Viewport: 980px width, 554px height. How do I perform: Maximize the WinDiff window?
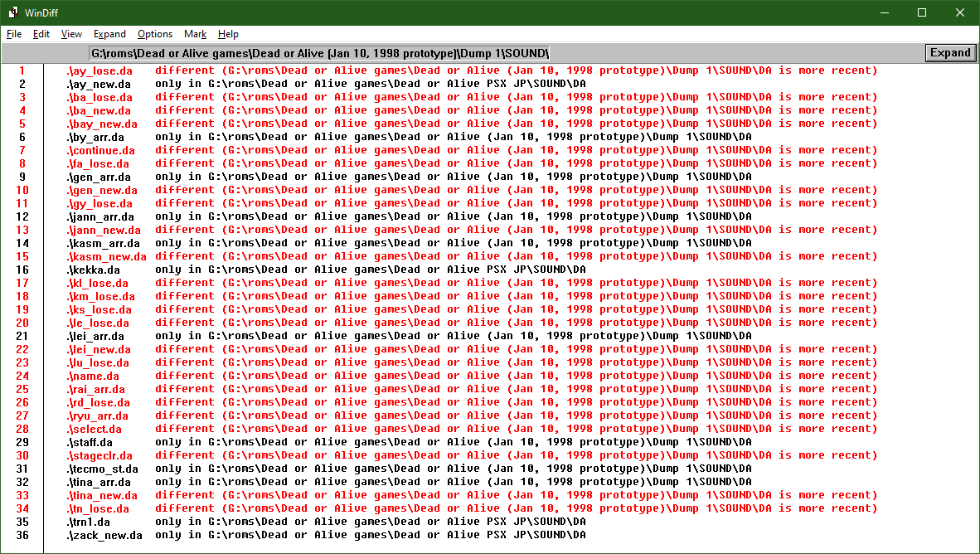click(922, 12)
